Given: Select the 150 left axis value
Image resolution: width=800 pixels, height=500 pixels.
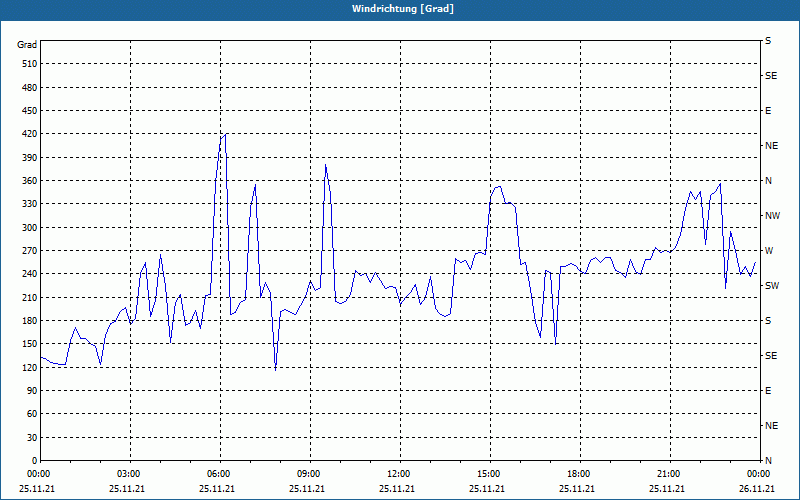Looking at the screenshot, I should point(30,344).
